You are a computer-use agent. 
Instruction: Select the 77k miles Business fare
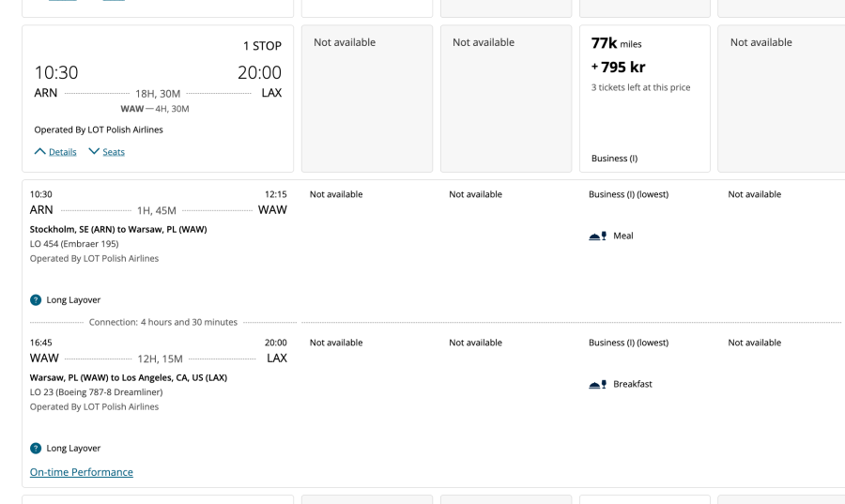click(616, 43)
